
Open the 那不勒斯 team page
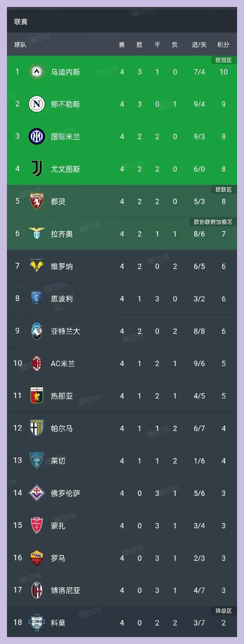click(x=66, y=105)
